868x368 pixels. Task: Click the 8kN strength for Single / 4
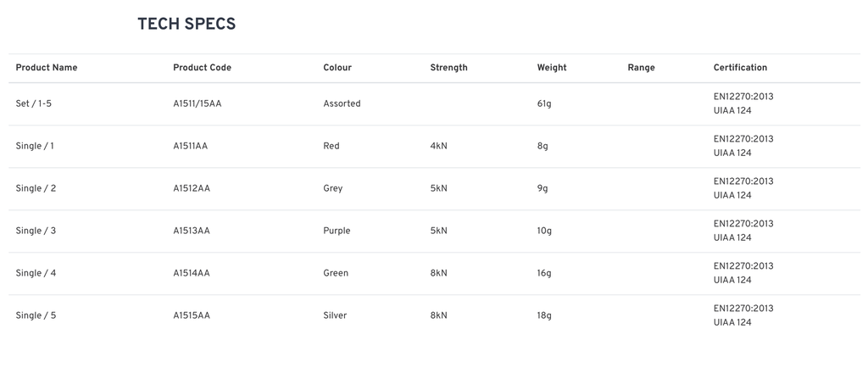(x=438, y=273)
